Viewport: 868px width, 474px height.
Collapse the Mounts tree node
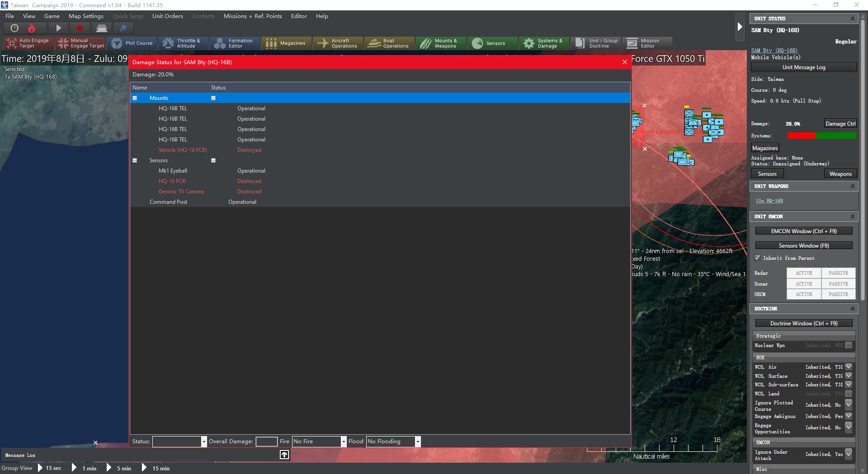tap(135, 98)
